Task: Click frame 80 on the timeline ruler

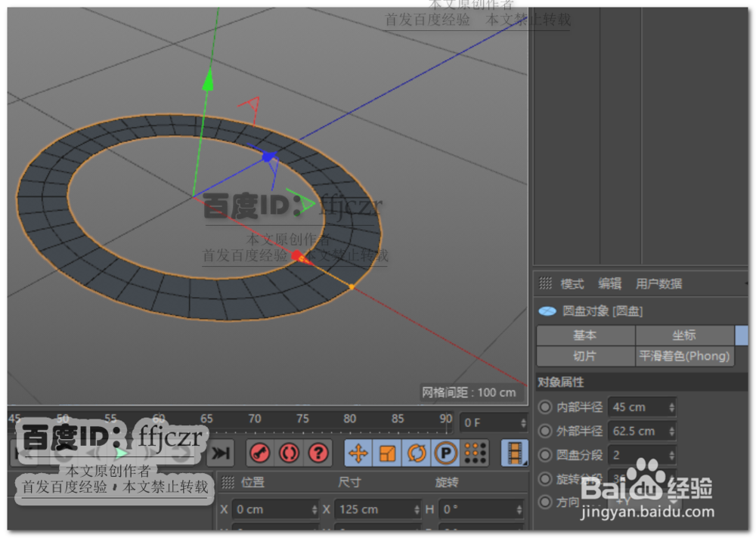Action: coord(349,419)
